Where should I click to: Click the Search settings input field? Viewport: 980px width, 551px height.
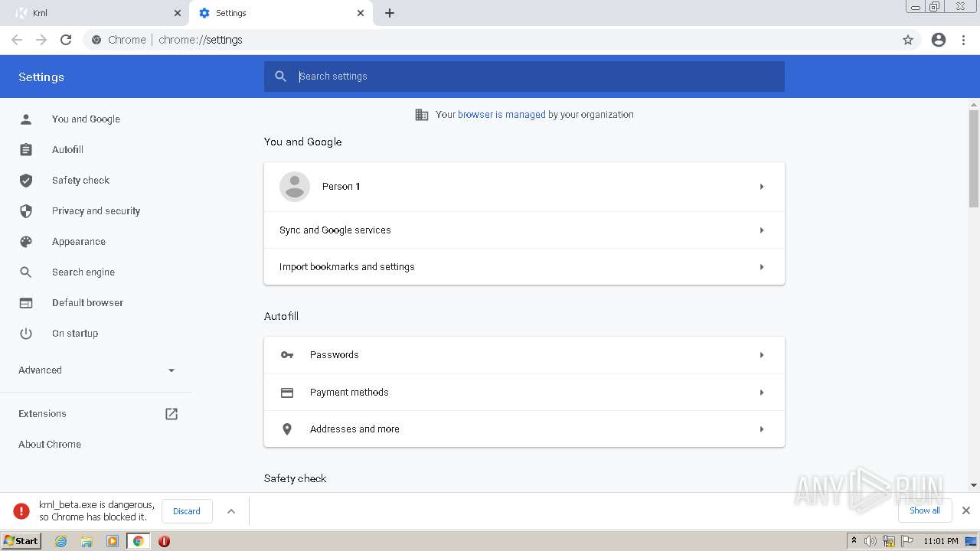tap(524, 77)
